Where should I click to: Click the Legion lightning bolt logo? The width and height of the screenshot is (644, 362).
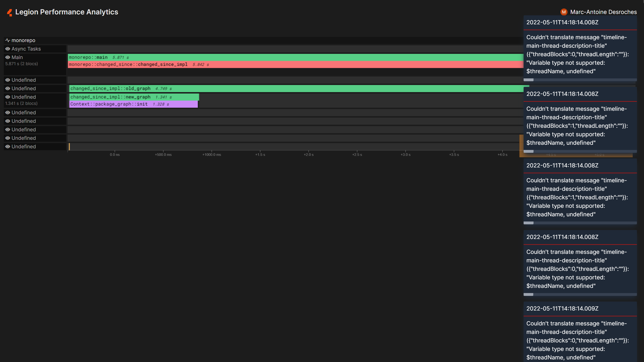coord(9,12)
